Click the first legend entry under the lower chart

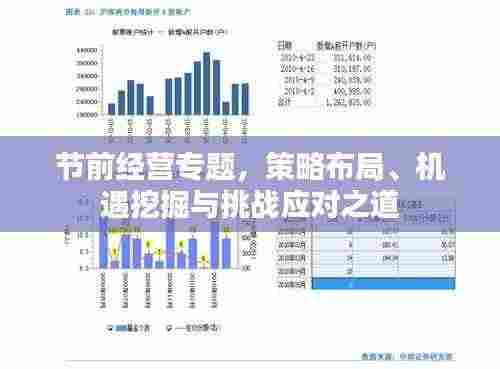tap(128, 328)
